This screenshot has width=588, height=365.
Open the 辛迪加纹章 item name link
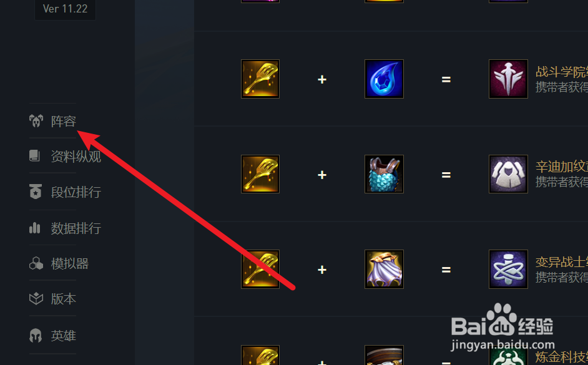point(561,167)
